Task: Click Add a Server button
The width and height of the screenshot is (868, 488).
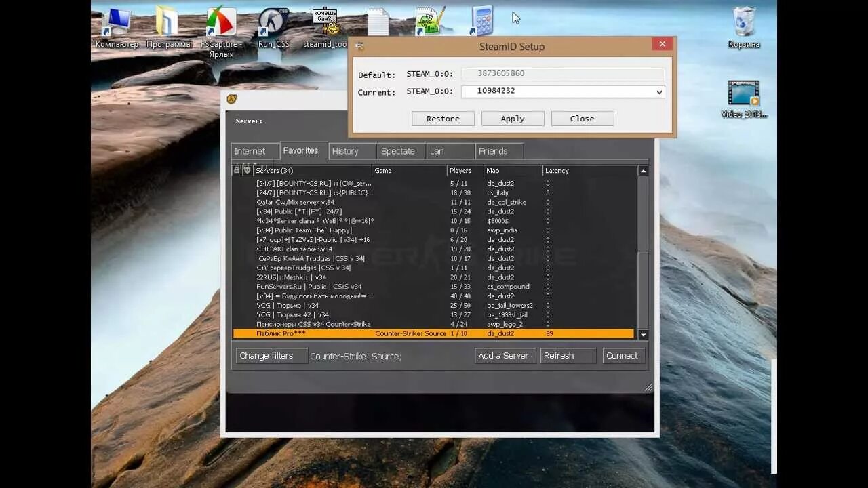Action: [x=505, y=356]
